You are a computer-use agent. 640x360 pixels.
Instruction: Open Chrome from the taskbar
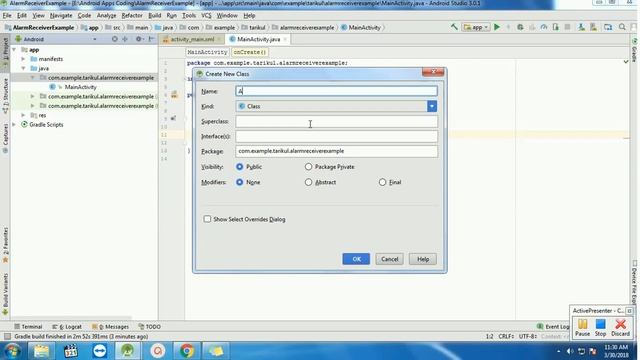pyautogui.click(x=187, y=351)
